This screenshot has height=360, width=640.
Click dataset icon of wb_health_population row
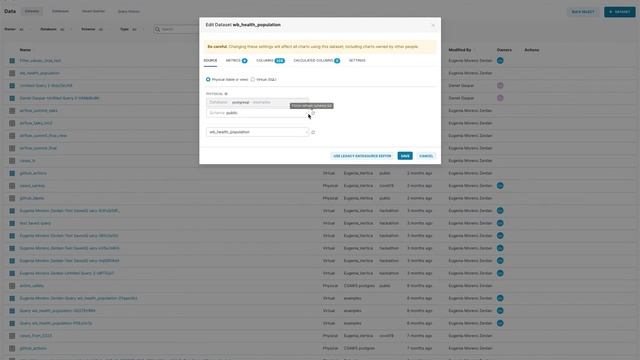[12, 73]
